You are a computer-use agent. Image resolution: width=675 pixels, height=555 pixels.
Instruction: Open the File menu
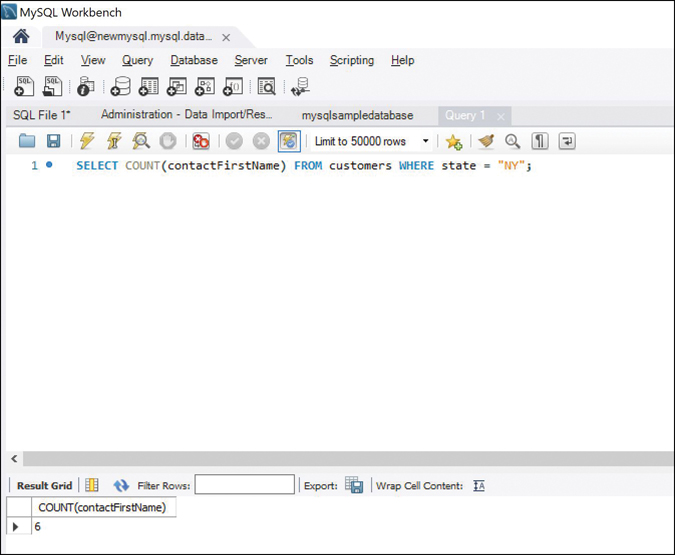(x=18, y=60)
